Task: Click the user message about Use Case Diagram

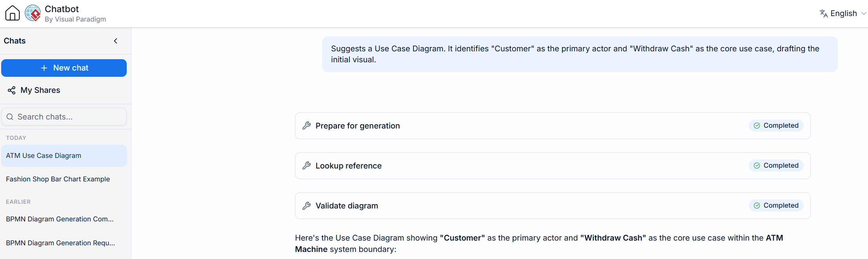Action: (x=580, y=54)
